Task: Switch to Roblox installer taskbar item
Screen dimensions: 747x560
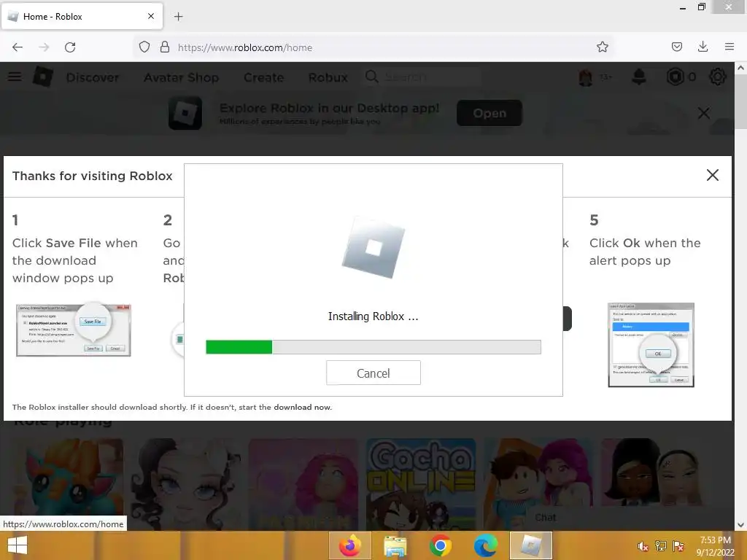Action: [531, 545]
